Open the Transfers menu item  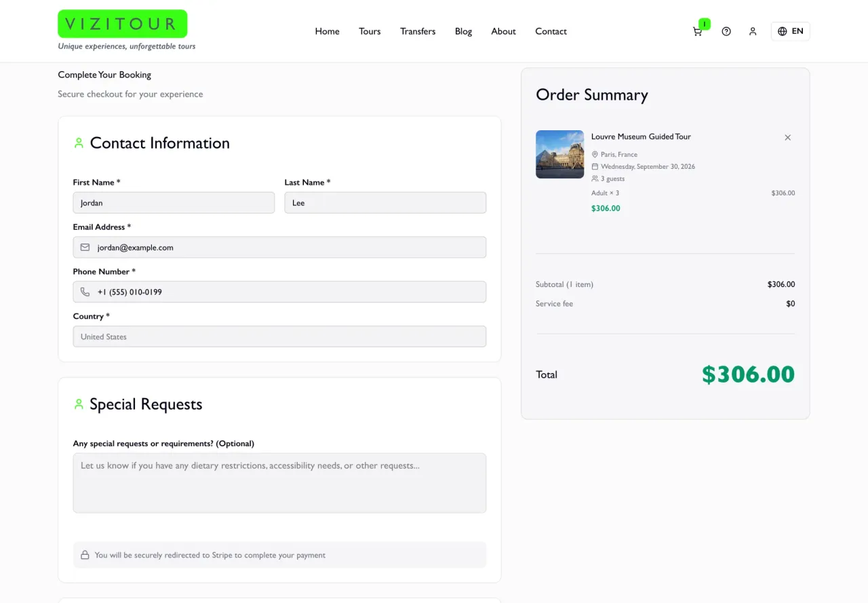click(x=418, y=31)
